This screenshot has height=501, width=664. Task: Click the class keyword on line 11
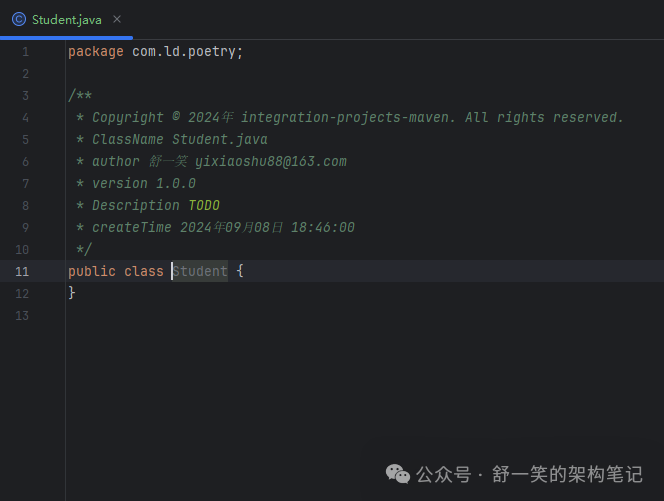(x=144, y=271)
